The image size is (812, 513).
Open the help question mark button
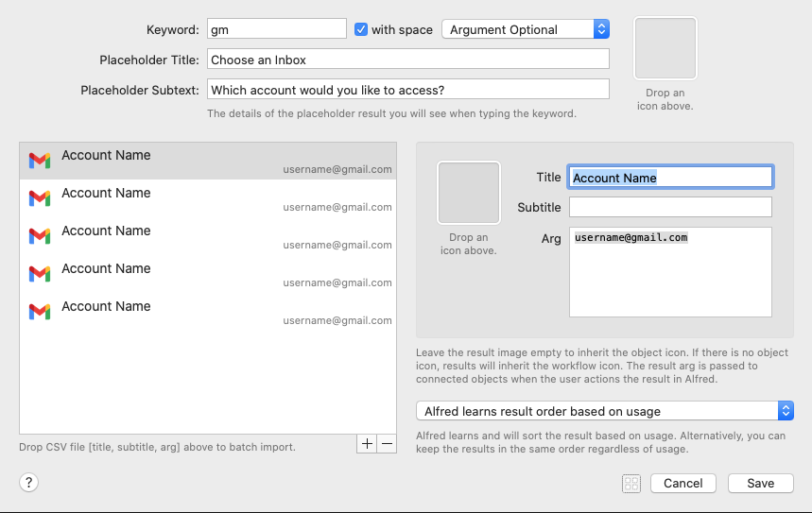pos(28,483)
